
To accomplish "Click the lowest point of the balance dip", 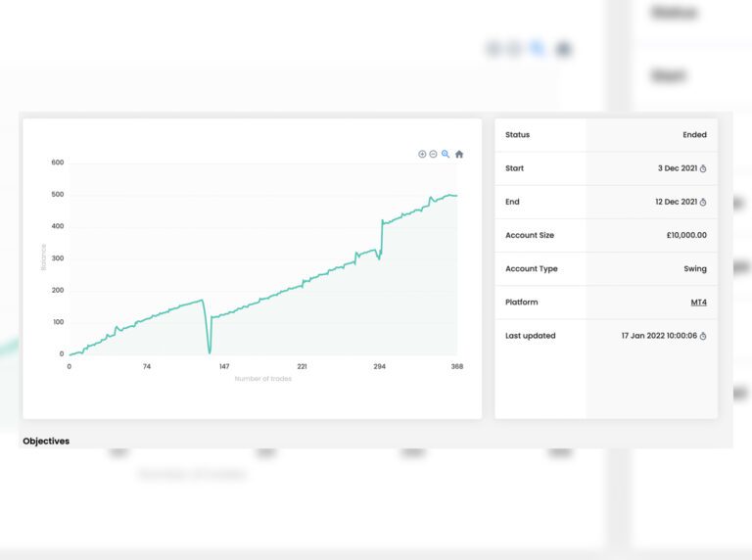I will click(210, 351).
